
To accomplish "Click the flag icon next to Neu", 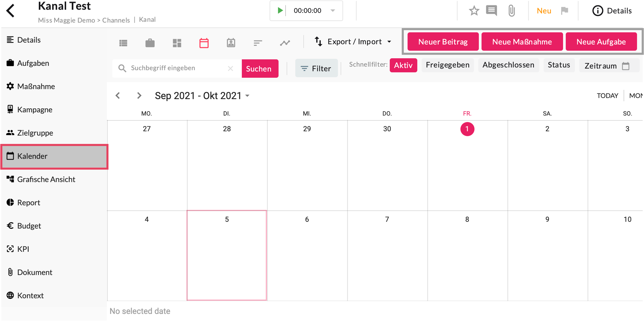I will click(x=564, y=11).
